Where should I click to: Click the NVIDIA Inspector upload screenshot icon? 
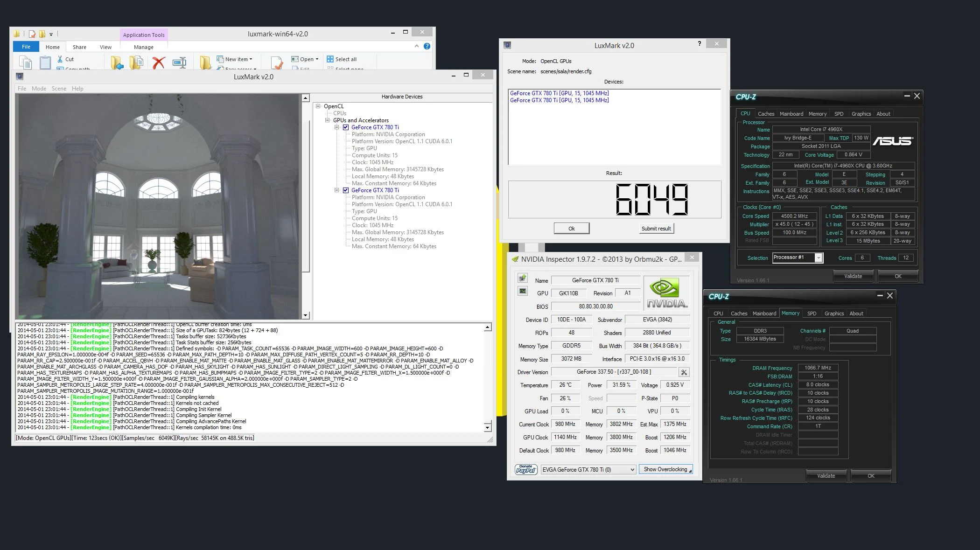(523, 278)
